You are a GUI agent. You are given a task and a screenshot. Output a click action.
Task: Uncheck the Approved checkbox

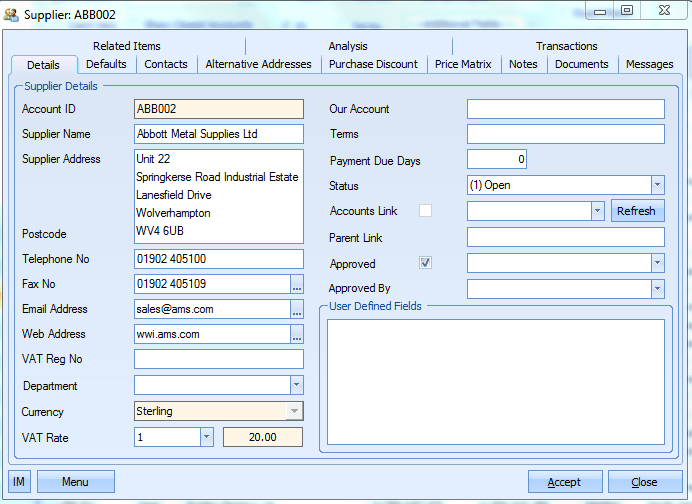(425, 263)
